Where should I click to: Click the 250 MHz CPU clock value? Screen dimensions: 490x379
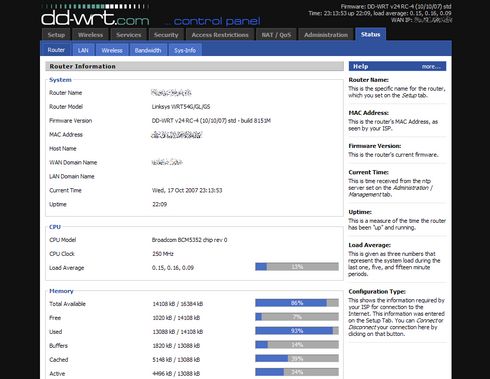click(x=163, y=254)
